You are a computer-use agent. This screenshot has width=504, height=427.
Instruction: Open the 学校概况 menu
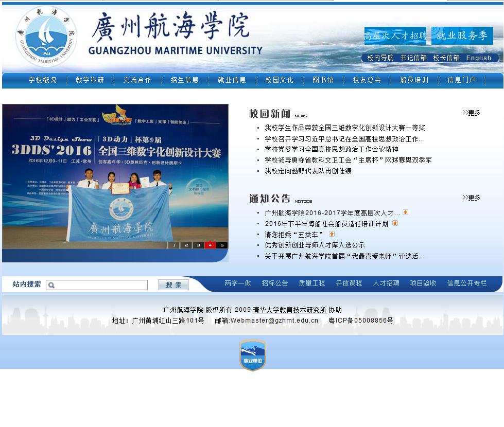(x=42, y=80)
